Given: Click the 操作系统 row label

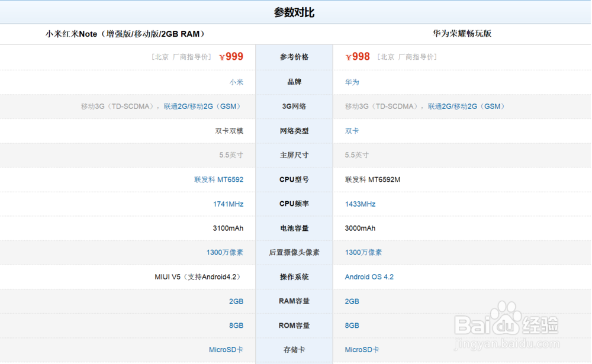Looking at the screenshot, I should (x=294, y=277).
